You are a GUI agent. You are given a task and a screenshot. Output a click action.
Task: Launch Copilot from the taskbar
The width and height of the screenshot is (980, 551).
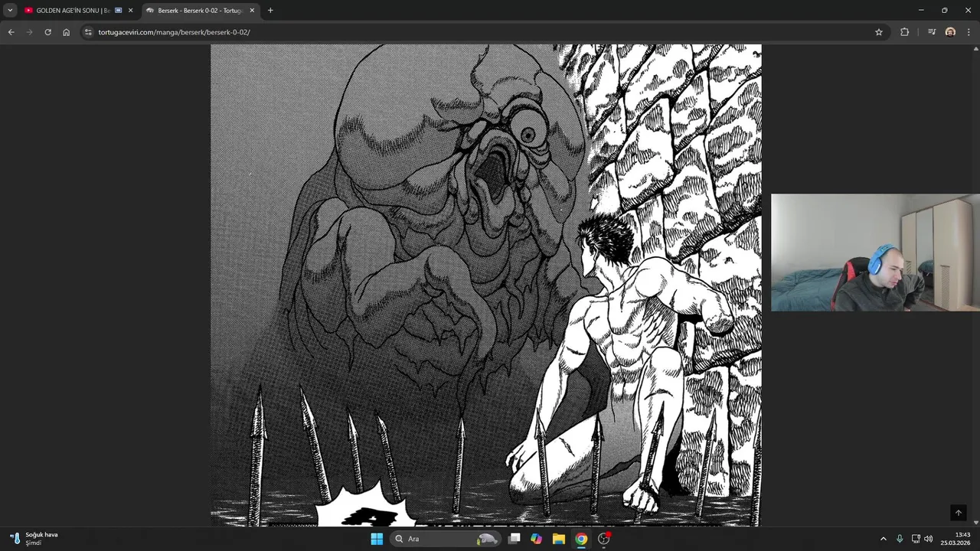(537, 539)
